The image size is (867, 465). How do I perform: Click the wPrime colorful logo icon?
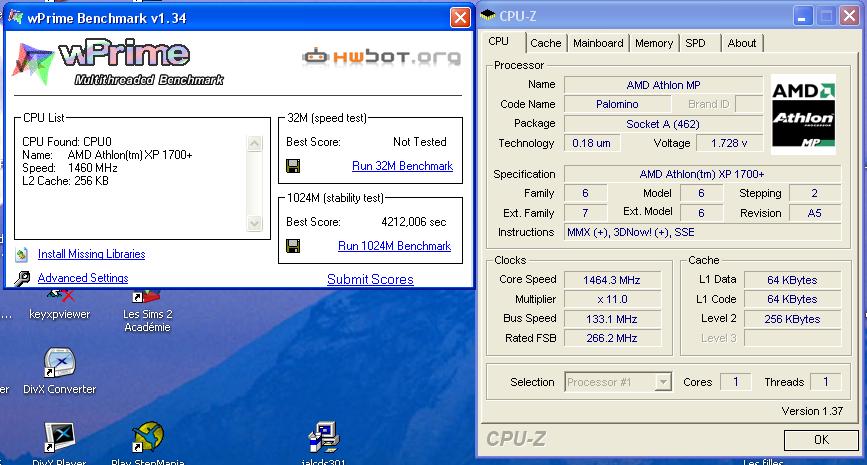pyautogui.click(x=32, y=64)
